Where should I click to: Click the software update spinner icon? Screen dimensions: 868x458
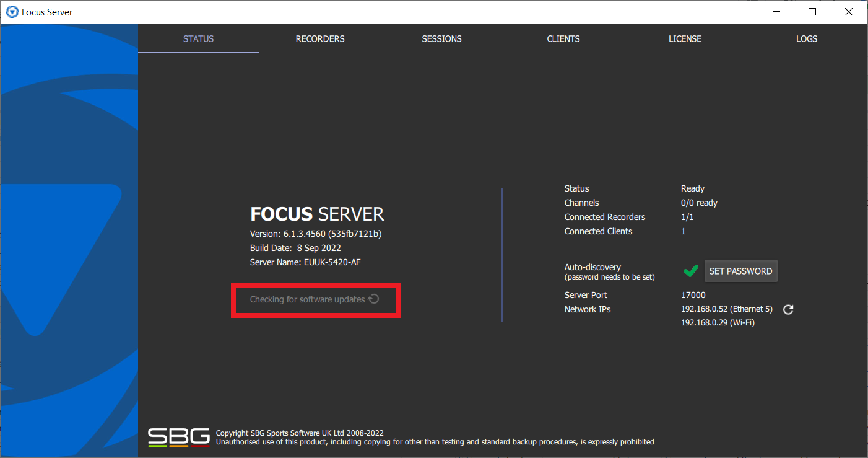coord(373,299)
